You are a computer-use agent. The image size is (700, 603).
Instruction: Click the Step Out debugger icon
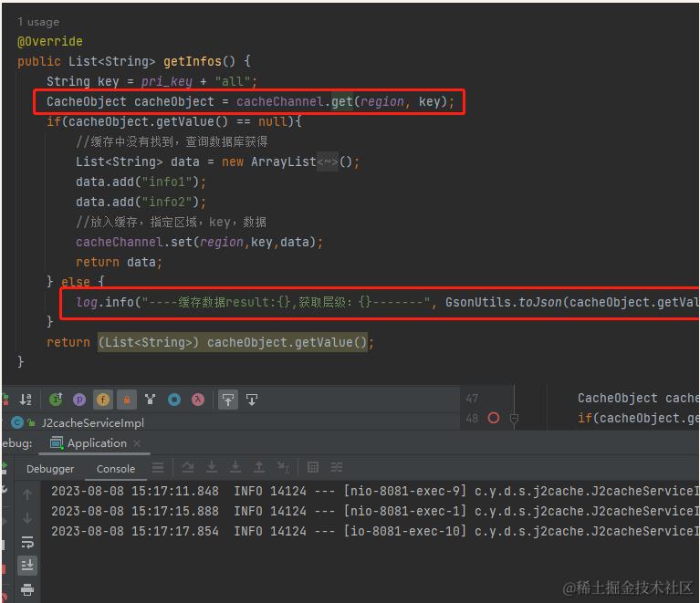coord(259,467)
